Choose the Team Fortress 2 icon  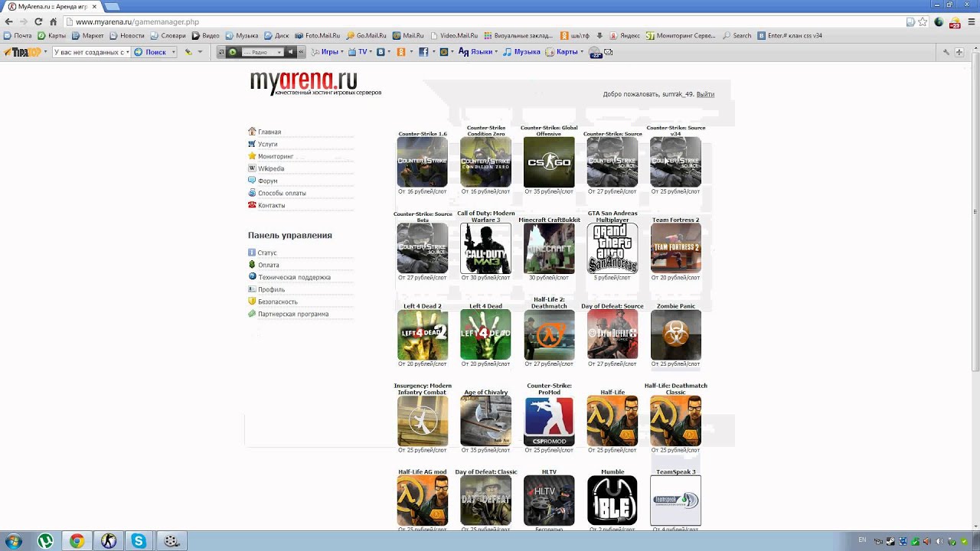[x=676, y=249]
